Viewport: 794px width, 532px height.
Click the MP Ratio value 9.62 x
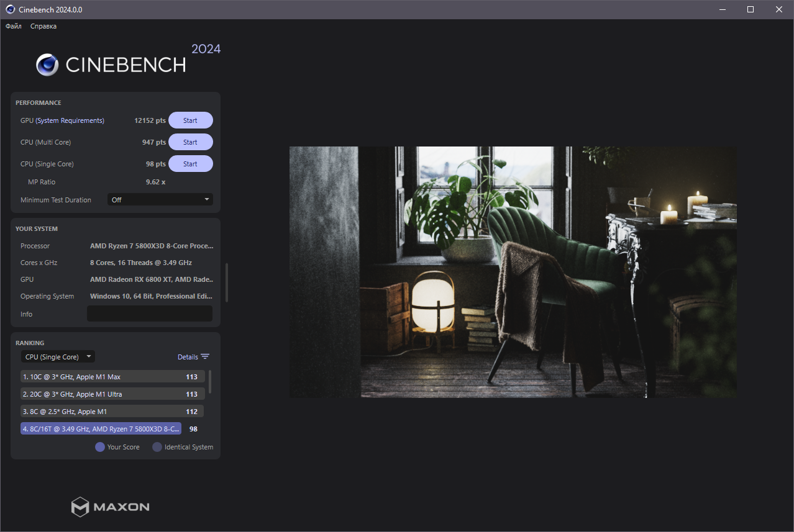tap(155, 182)
